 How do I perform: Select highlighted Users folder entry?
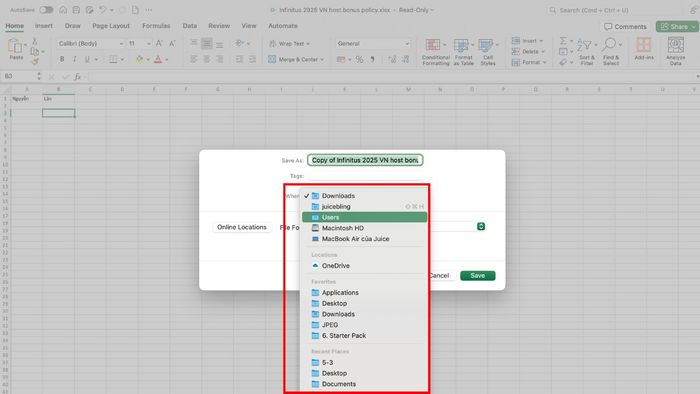click(x=364, y=217)
